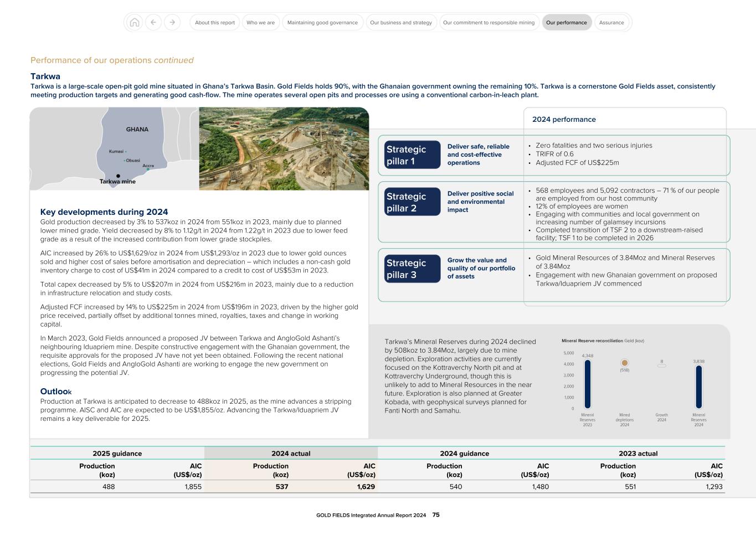Click the Strategic pillar 3 badge
This screenshot has height=536, width=756.
(412, 269)
